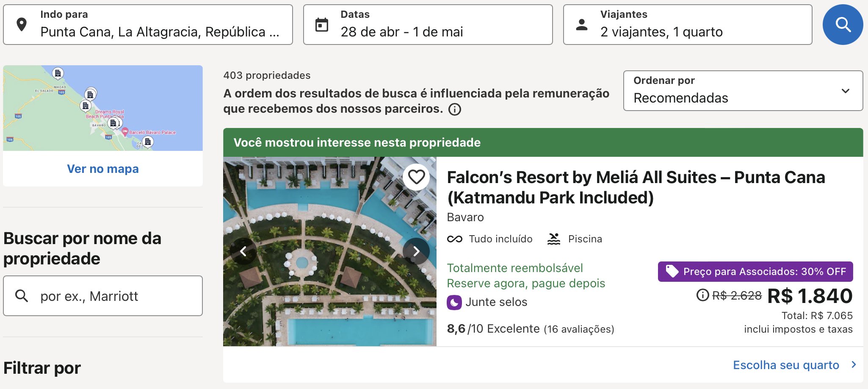Click info icon next to R$ 2.628

[702, 295]
